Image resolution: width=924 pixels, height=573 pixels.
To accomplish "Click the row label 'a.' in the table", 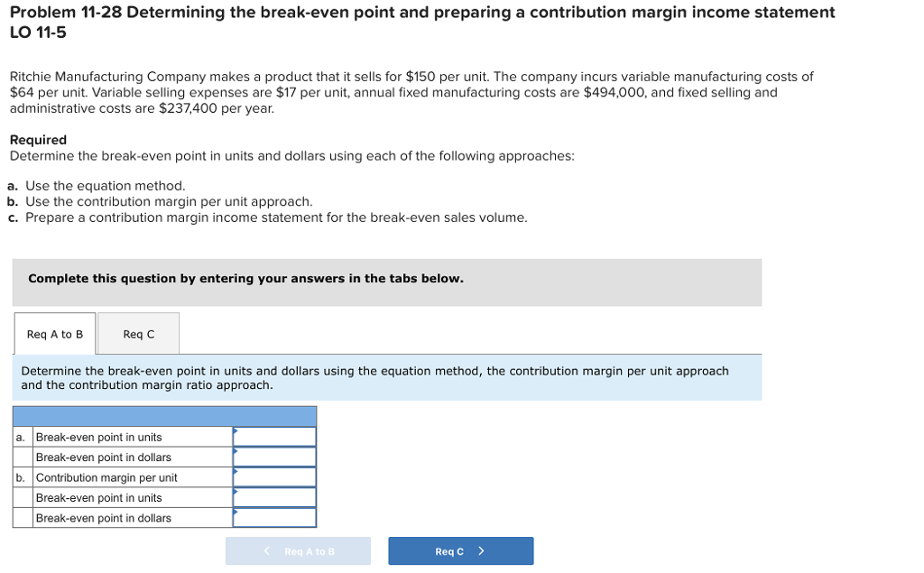I will pyautogui.click(x=19, y=436).
